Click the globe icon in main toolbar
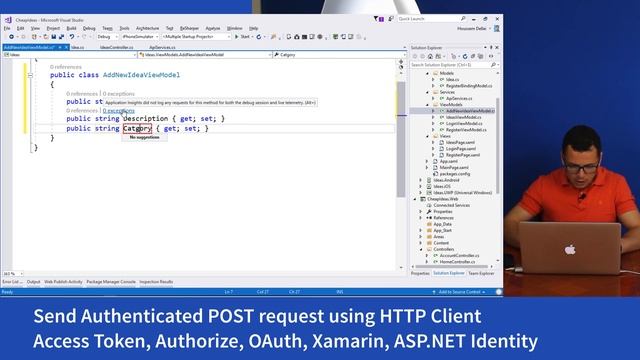This screenshot has height=360, width=640. [320, 37]
